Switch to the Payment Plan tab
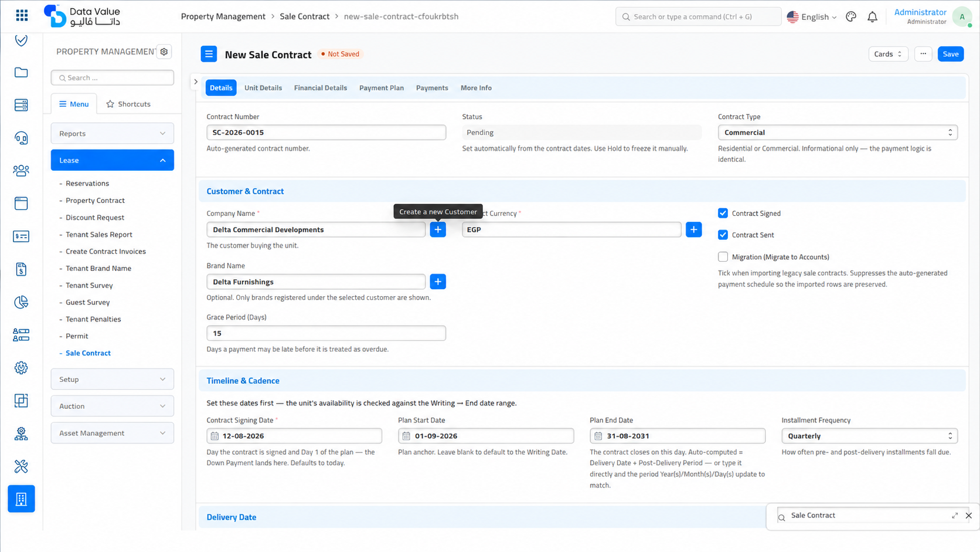980x552 pixels. pyautogui.click(x=382, y=88)
